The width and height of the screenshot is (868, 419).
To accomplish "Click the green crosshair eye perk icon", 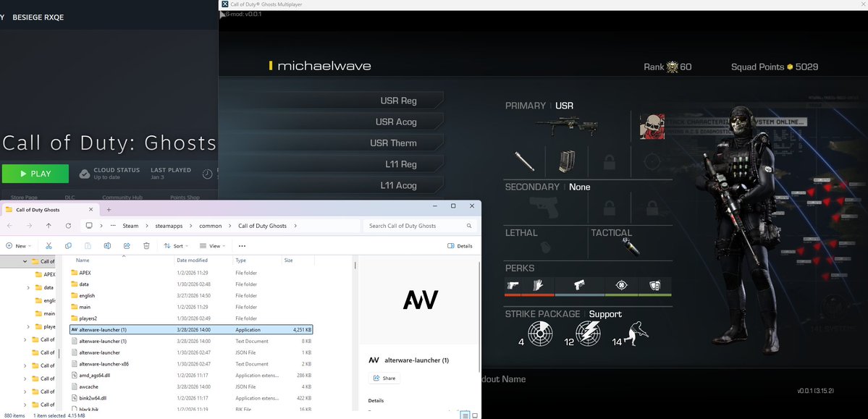I will (622, 285).
